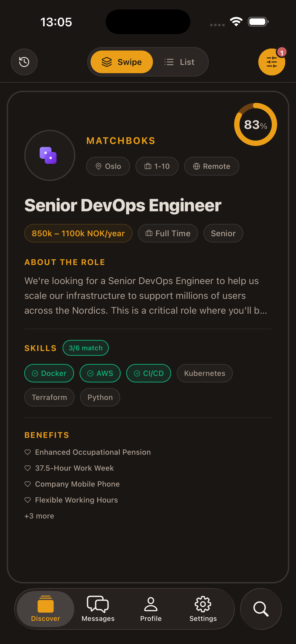Screen dimensions: 296x644
Task: Tap the search magnifier button
Action: tap(261, 609)
